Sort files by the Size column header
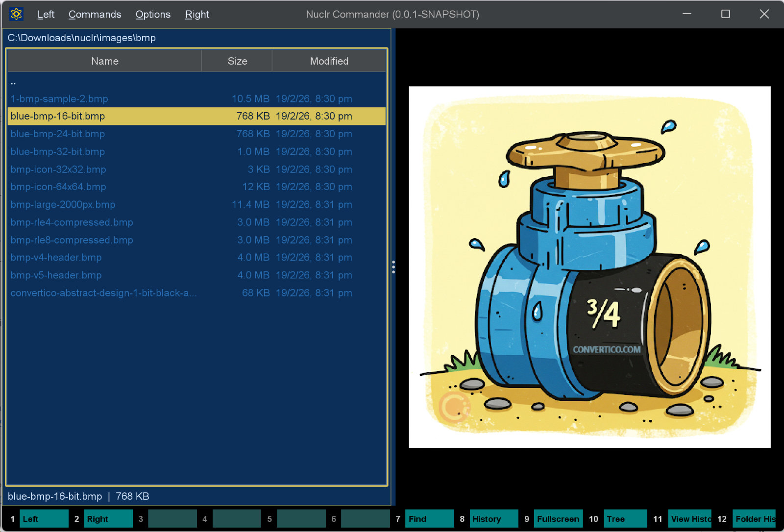Screen dimensions: 784x532 pos(237,61)
